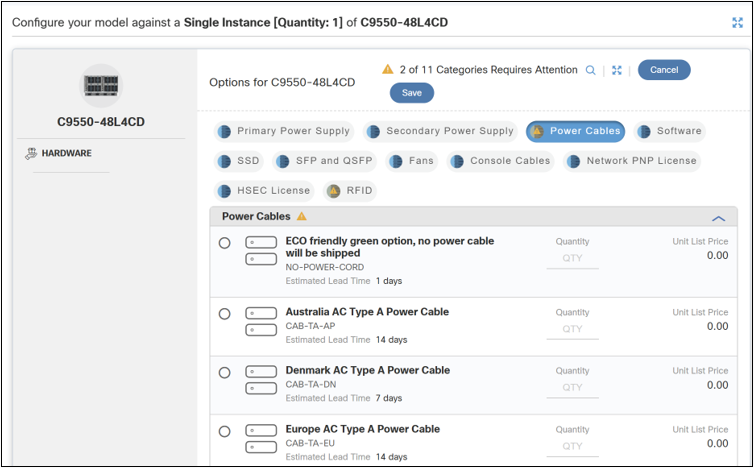Click the quantity field for NO-POWER-CORD

tap(572, 258)
